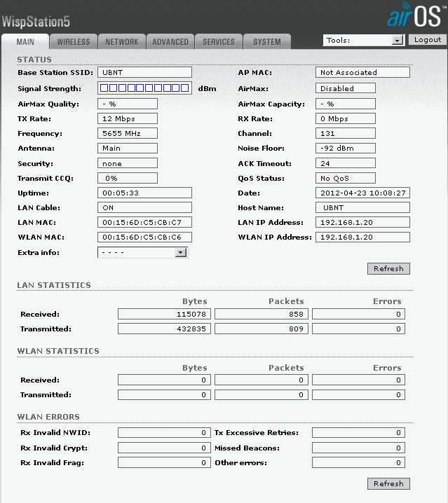Open the MAIN tab
Viewport: 448px width, 503px height.
point(25,42)
